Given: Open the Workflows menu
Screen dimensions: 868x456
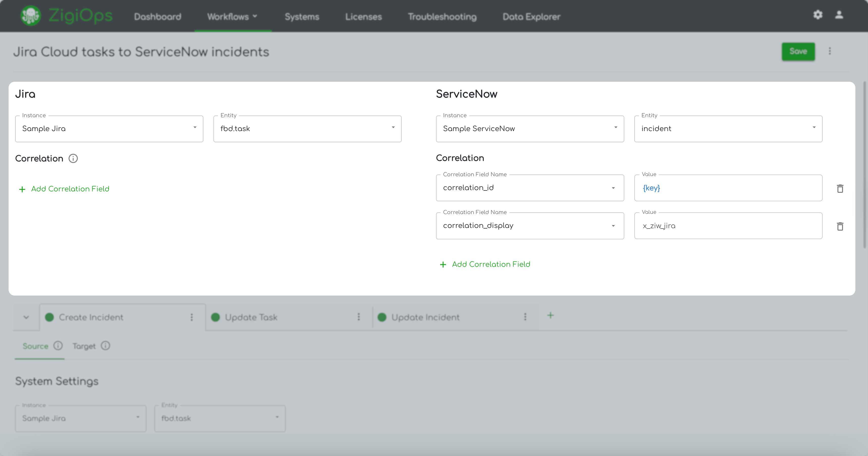Looking at the screenshot, I should (x=232, y=16).
